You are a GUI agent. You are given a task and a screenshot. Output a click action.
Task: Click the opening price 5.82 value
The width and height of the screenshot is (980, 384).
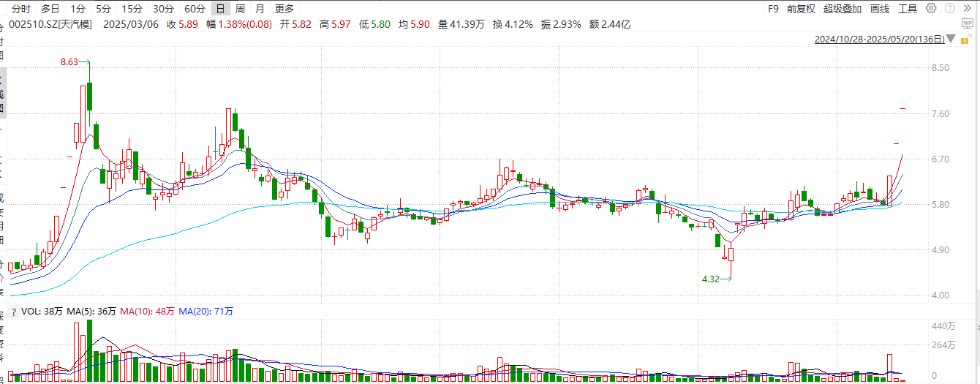pos(301,24)
